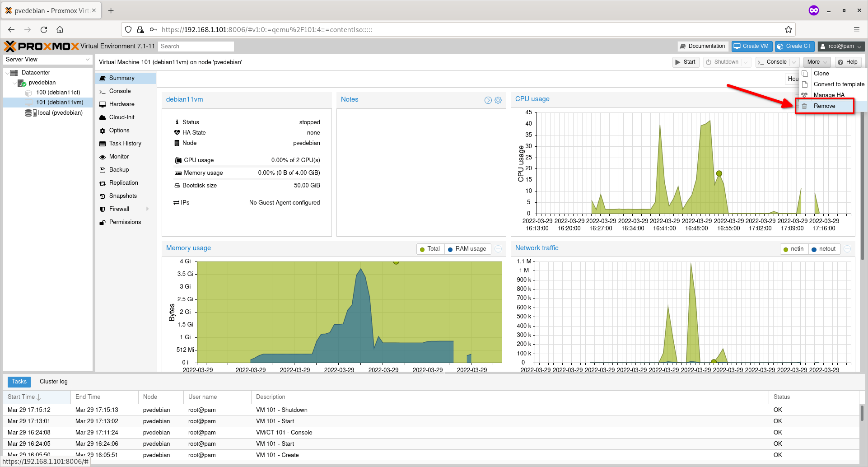Screen dimensions: 868x467
Task: Click the Hardware monitor icon
Action: (x=103, y=104)
